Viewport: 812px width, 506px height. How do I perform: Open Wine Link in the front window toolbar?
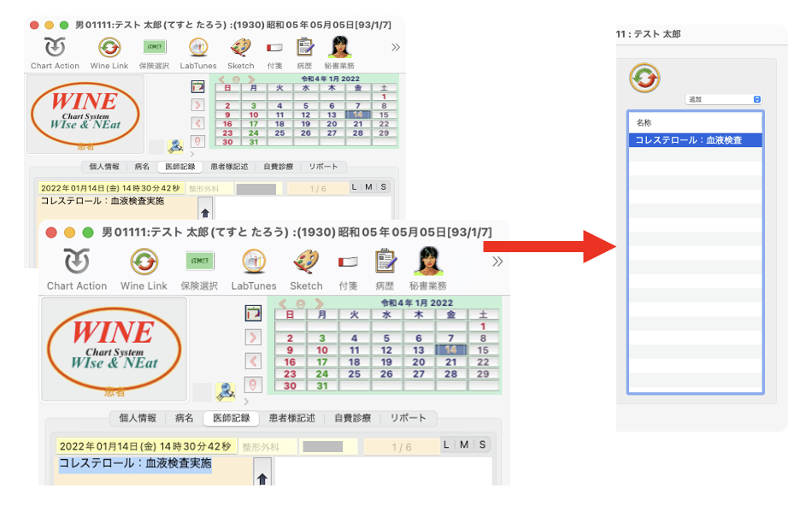click(144, 262)
